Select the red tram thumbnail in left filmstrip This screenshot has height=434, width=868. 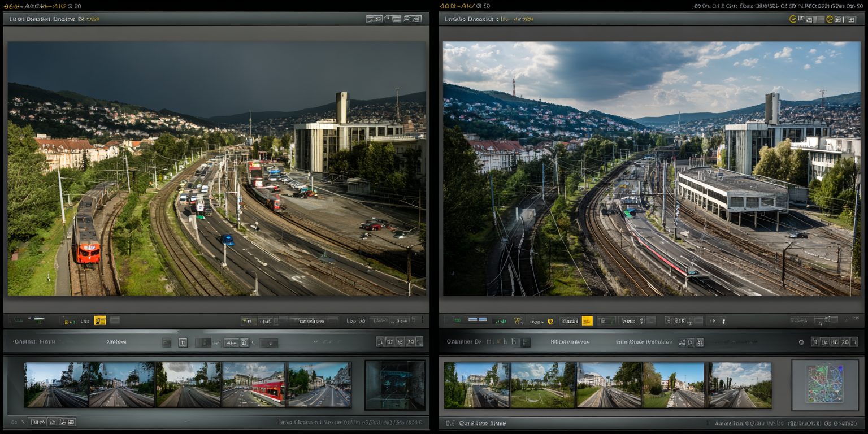(253, 385)
